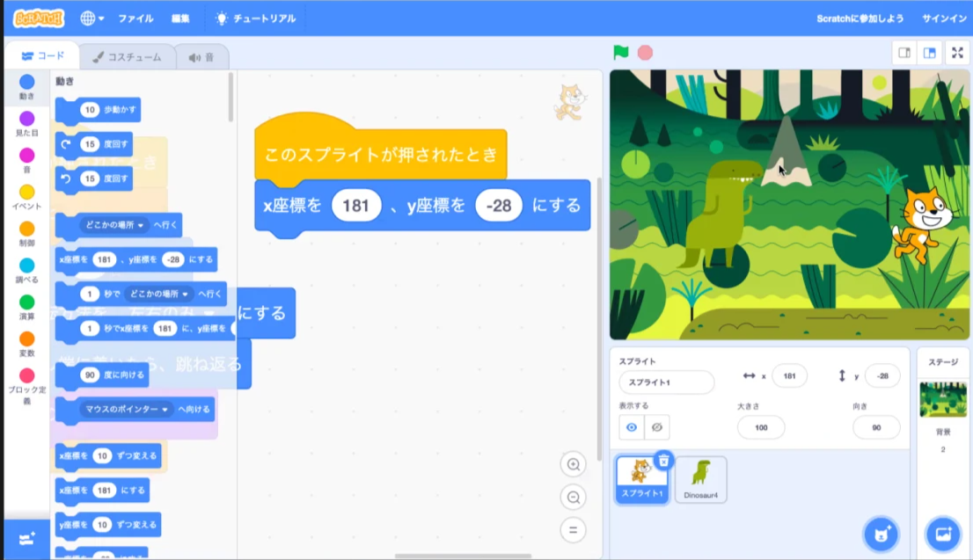973x560 pixels.
Task: Edit the sprite y coordinate field
Action: [x=882, y=375]
